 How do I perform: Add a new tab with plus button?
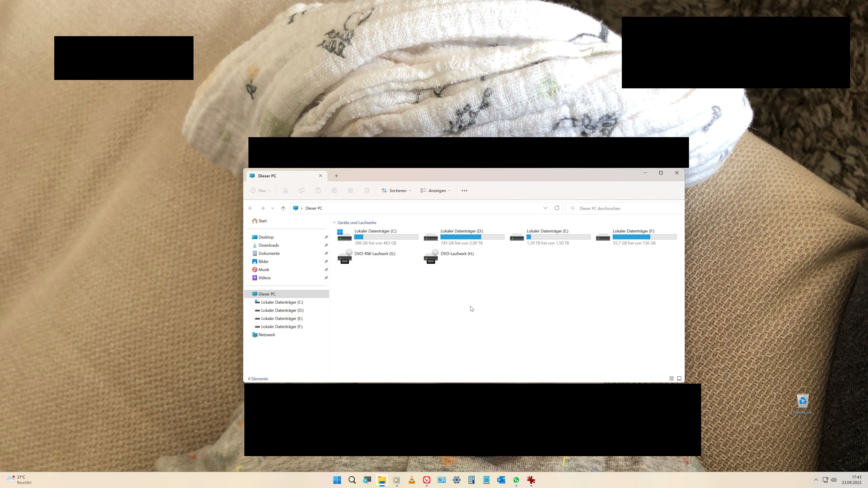[336, 176]
